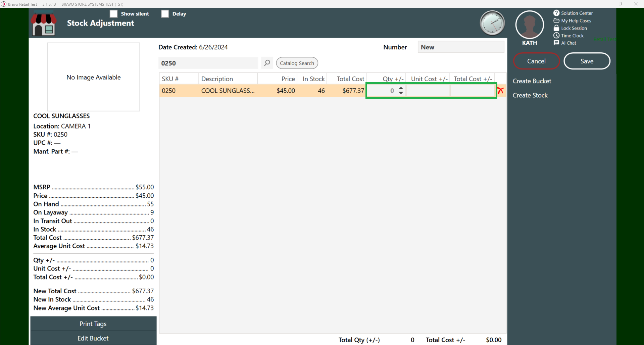Click the Date Created 6/26/2024 text
This screenshot has width=644, height=345.
click(193, 47)
